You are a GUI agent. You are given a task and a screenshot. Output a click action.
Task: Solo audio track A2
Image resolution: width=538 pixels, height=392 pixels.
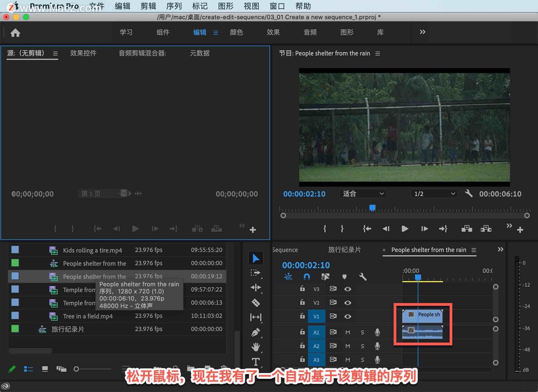[362, 346]
